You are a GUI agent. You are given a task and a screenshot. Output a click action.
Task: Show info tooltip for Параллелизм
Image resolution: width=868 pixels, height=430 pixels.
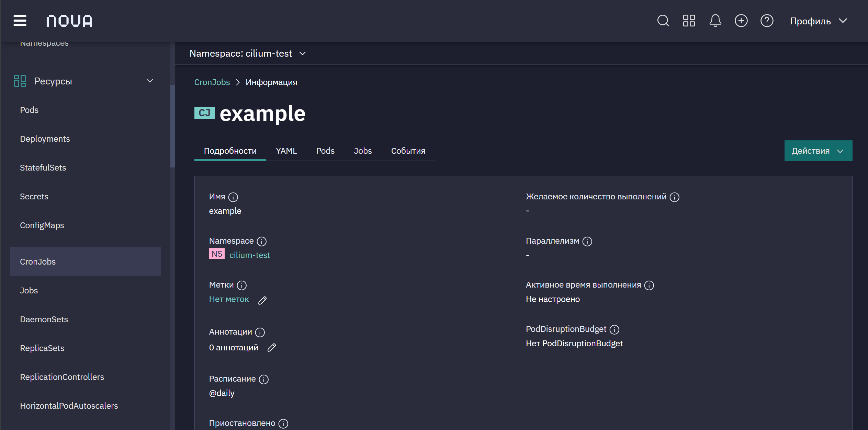click(587, 242)
